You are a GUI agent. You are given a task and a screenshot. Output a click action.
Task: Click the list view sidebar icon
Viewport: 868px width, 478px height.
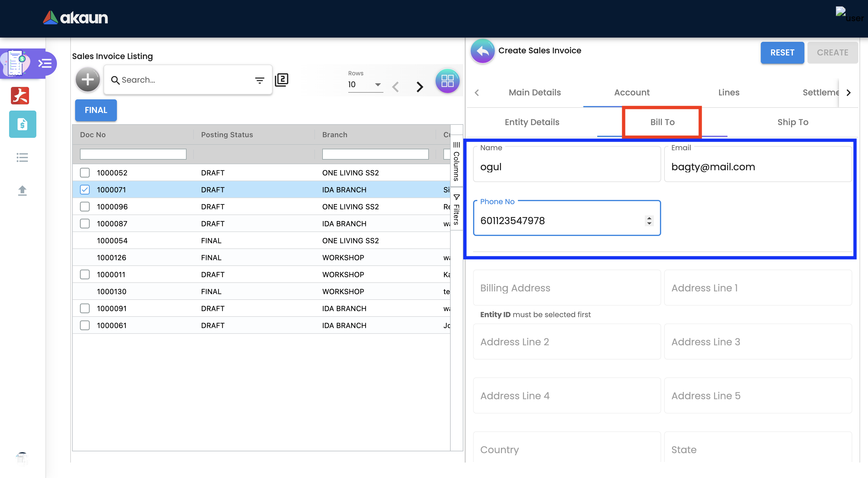click(x=22, y=158)
